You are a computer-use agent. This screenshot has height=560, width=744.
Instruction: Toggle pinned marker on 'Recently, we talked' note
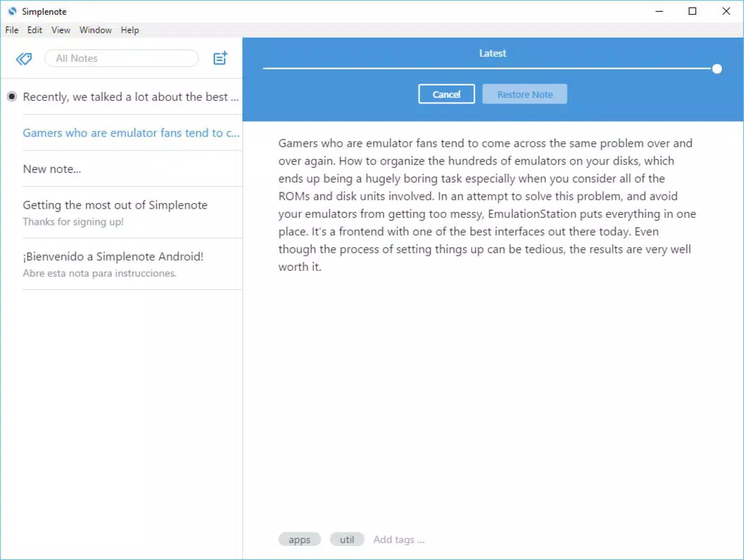pyautogui.click(x=12, y=97)
